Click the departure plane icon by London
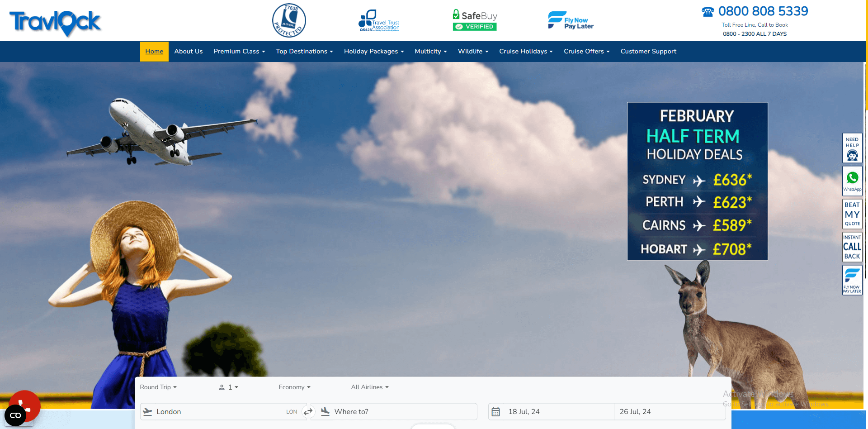 tap(147, 411)
